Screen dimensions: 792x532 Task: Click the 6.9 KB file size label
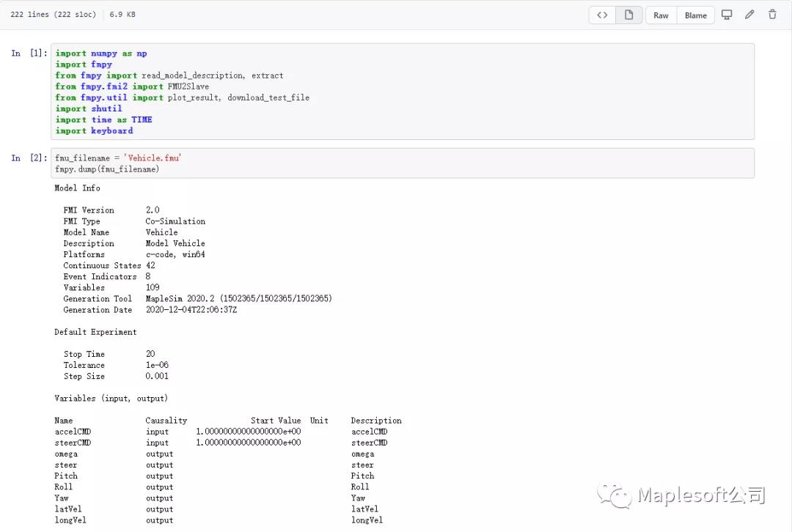coord(122,14)
